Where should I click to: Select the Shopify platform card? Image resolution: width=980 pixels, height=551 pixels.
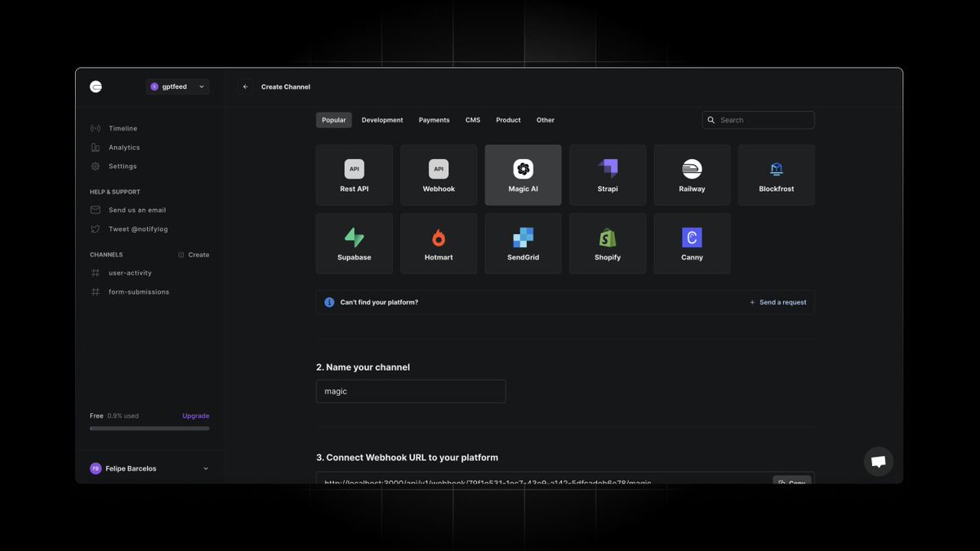point(608,243)
